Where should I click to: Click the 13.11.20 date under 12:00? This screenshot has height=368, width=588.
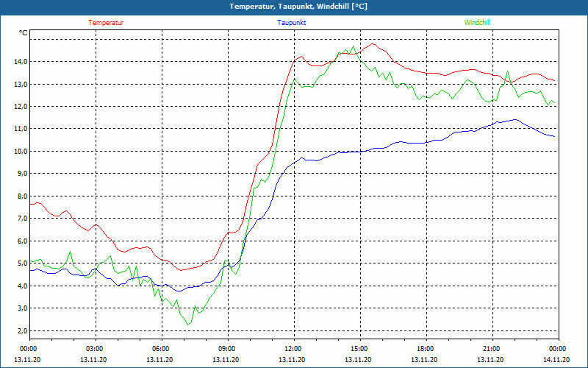pyautogui.click(x=292, y=359)
